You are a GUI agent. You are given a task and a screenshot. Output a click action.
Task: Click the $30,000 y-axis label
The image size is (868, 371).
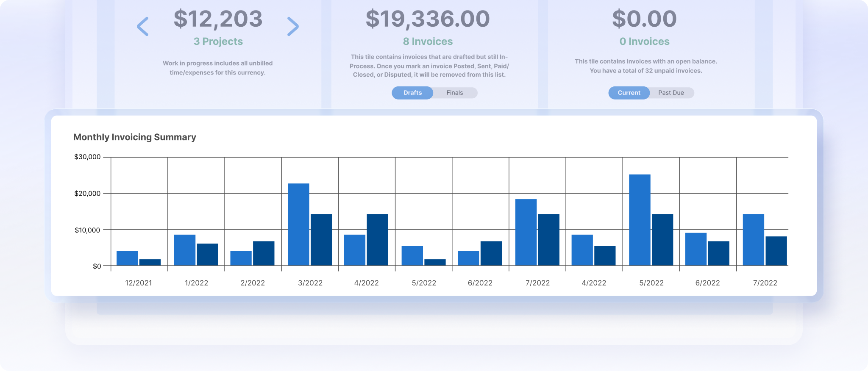(87, 157)
